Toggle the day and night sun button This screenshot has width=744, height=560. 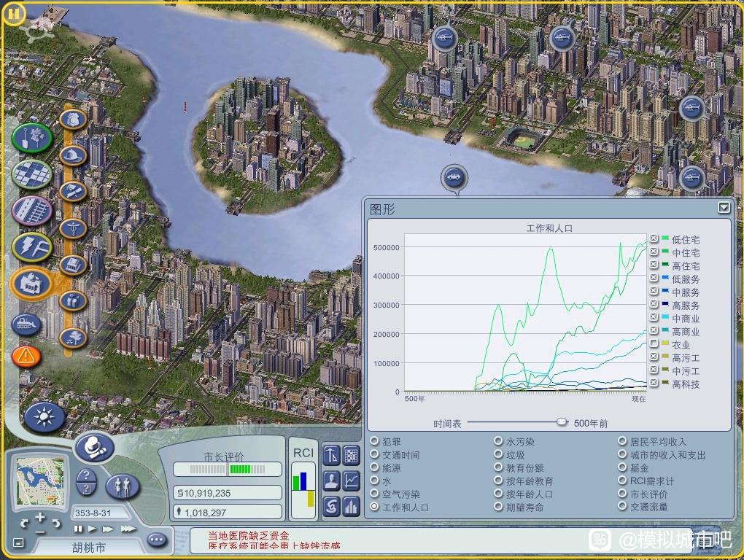coord(44,417)
